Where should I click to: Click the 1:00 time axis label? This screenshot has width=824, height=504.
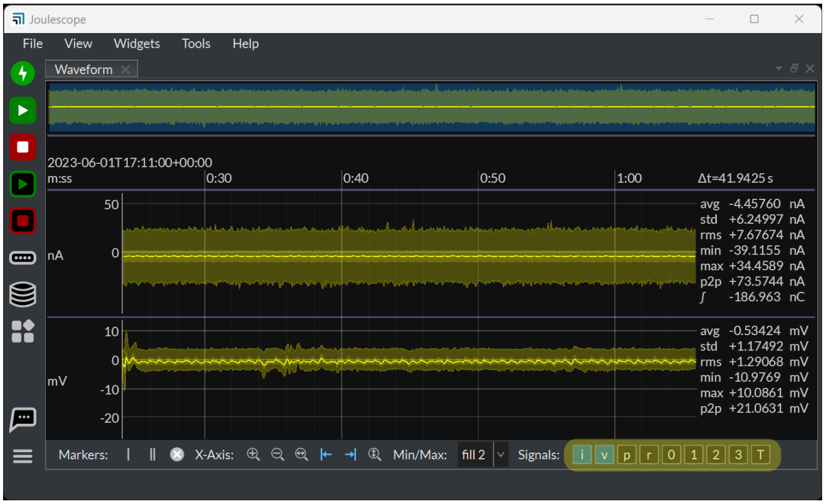(x=629, y=178)
